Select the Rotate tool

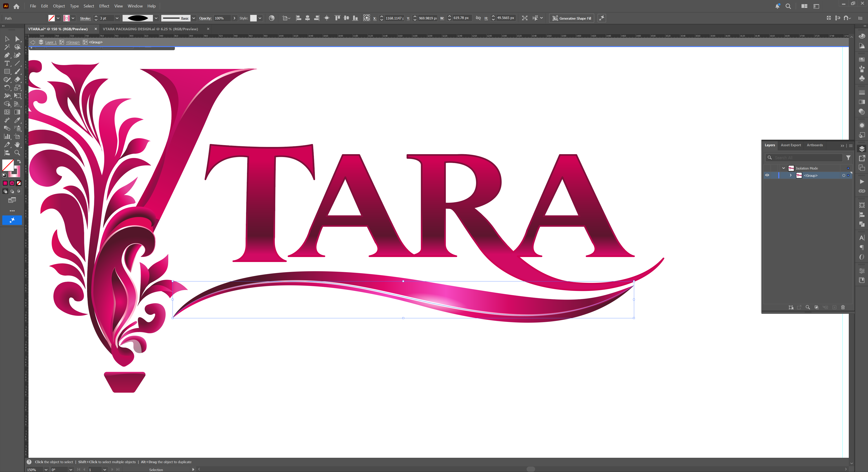coord(7,87)
